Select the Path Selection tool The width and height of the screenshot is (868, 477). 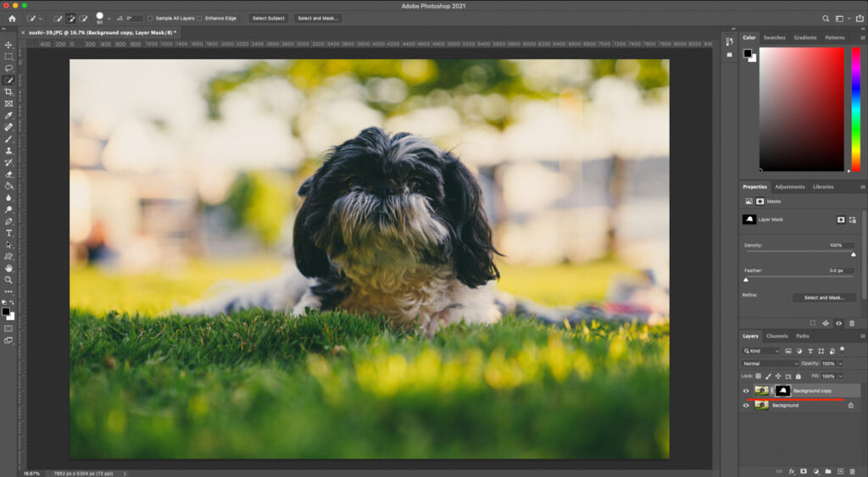[8, 245]
